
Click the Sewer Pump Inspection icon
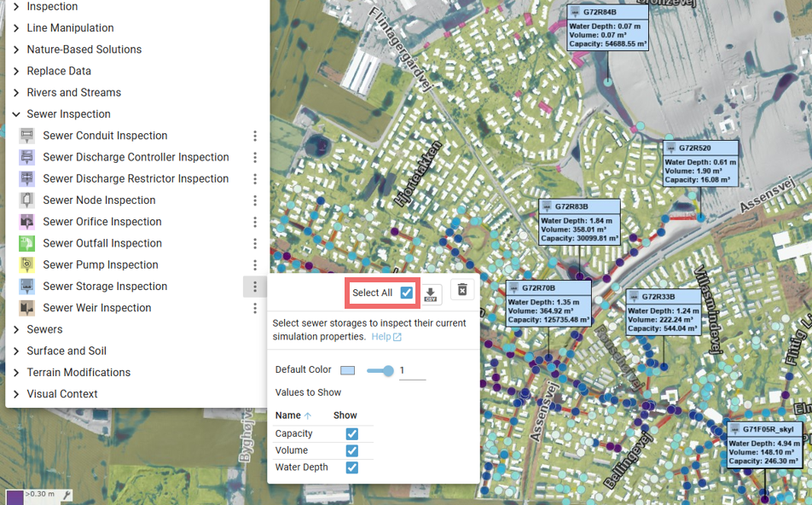click(x=27, y=264)
